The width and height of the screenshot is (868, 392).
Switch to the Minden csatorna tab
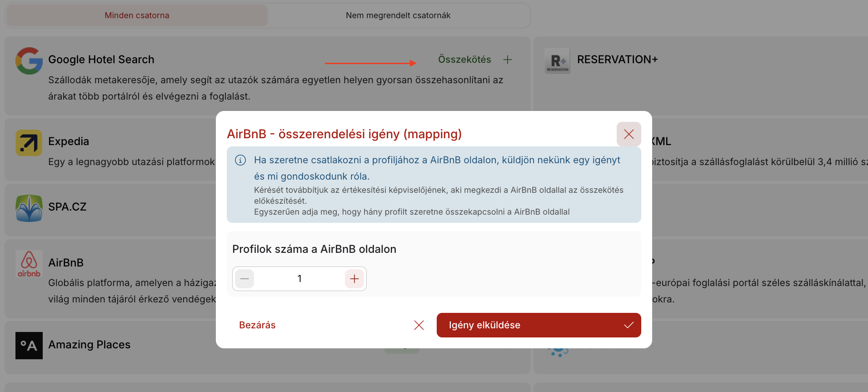click(x=137, y=15)
